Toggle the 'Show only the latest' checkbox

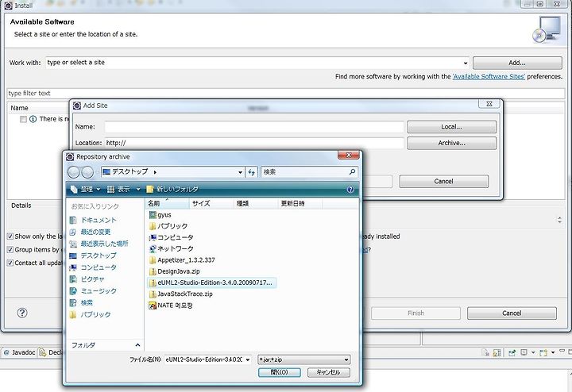pyautogui.click(x=10, y=236)
